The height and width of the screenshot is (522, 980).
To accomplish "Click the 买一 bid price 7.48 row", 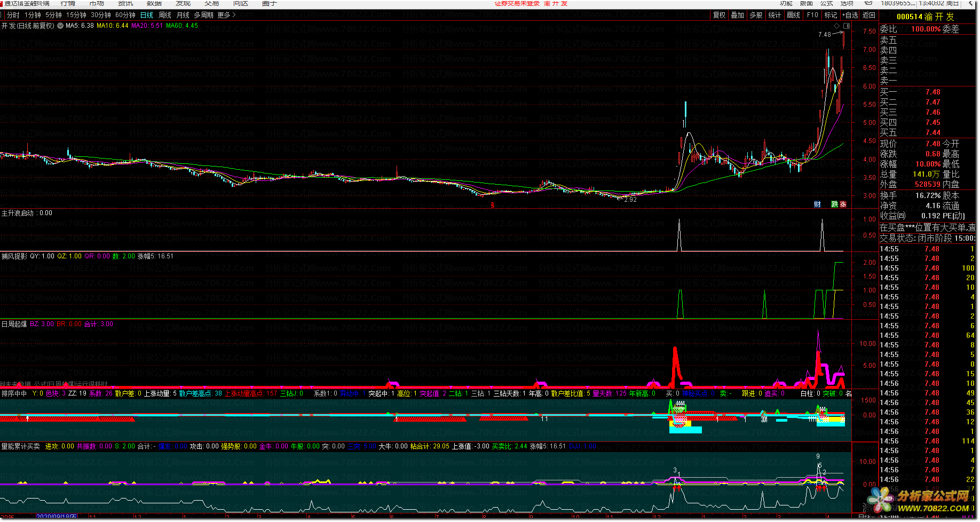I will click(927, 92).
